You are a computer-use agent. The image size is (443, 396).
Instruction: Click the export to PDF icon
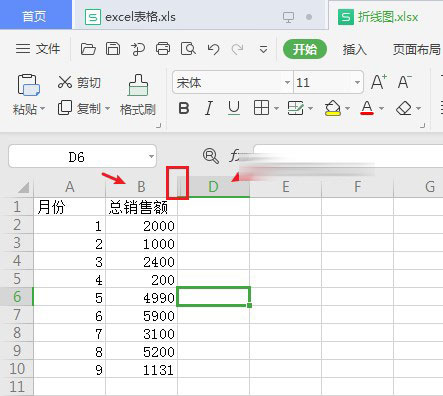tap(138, 49)
